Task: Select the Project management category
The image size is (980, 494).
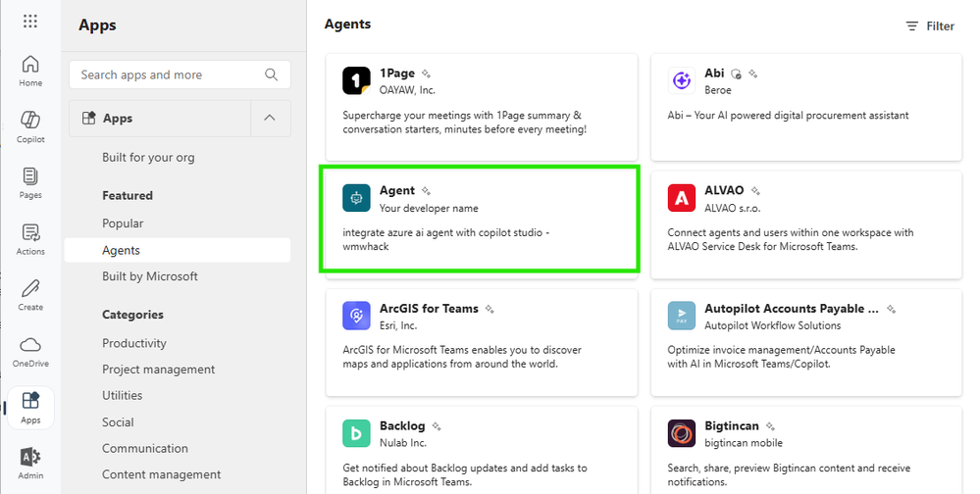Action: point(158,370)
